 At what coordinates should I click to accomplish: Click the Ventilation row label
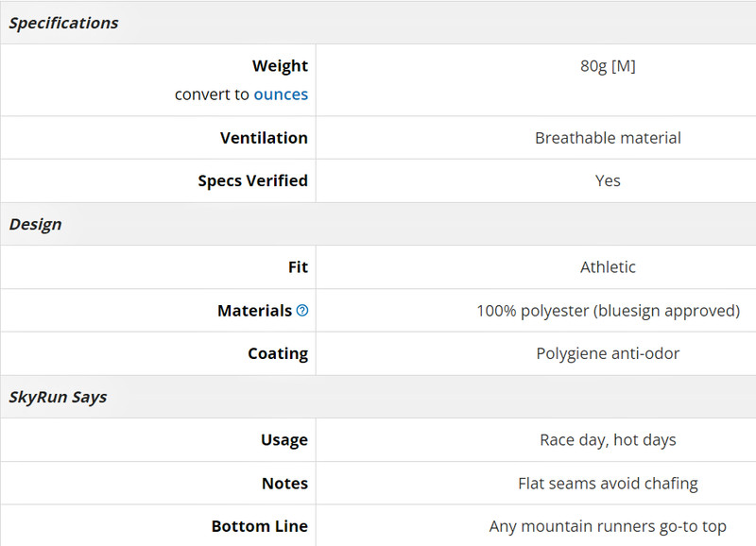tap(264, 138)
